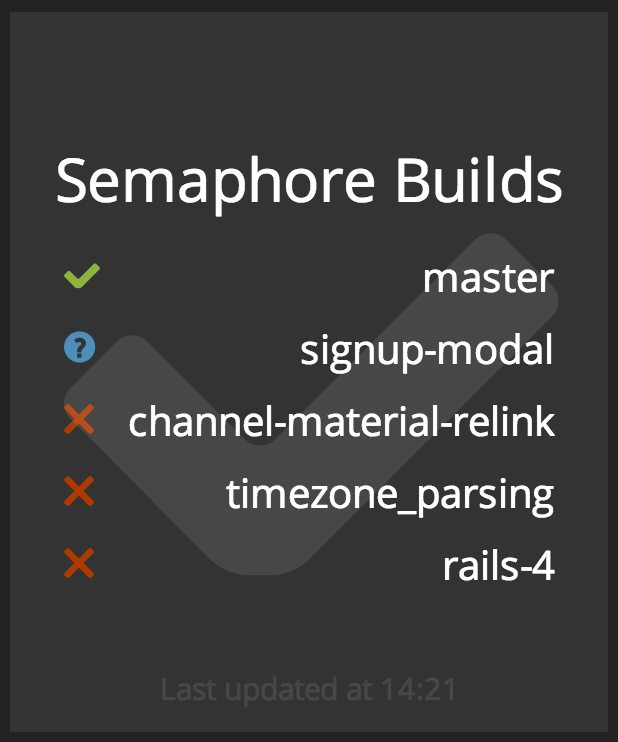Click the red X beside rails-4
The height and width of the screenshot is (742, 618).
pyautogui.click(x=78, y=565)
